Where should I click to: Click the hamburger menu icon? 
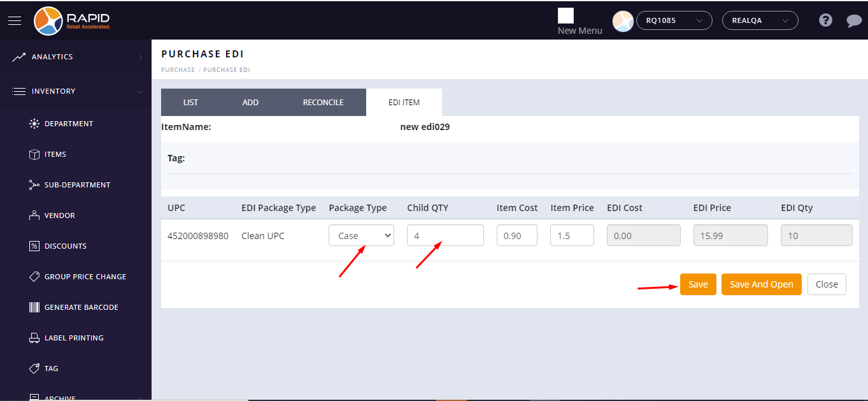click(15, 20)
